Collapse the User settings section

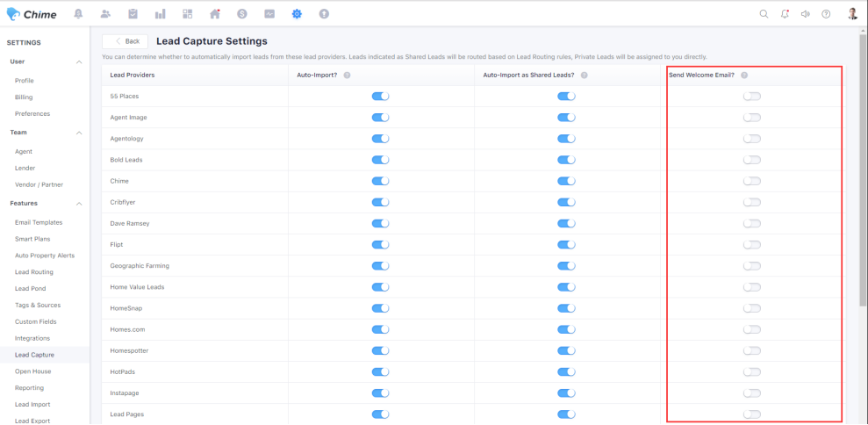79,62
